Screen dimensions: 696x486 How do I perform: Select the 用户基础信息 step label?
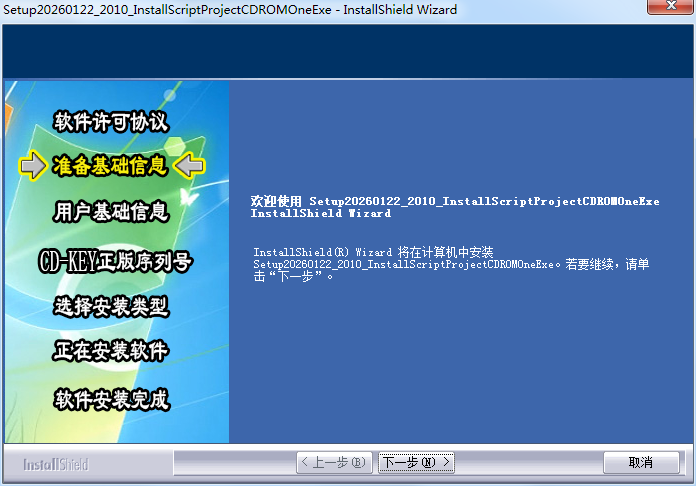point(111,211)
